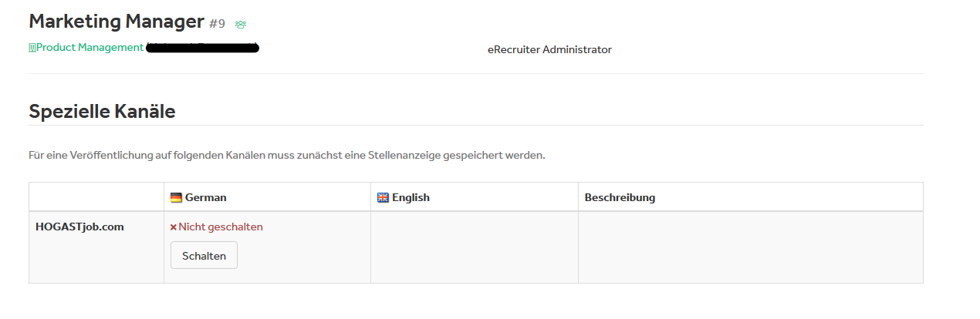Click the red X status icon
This screenshot has height=319, width=980.
click(174, 227)
